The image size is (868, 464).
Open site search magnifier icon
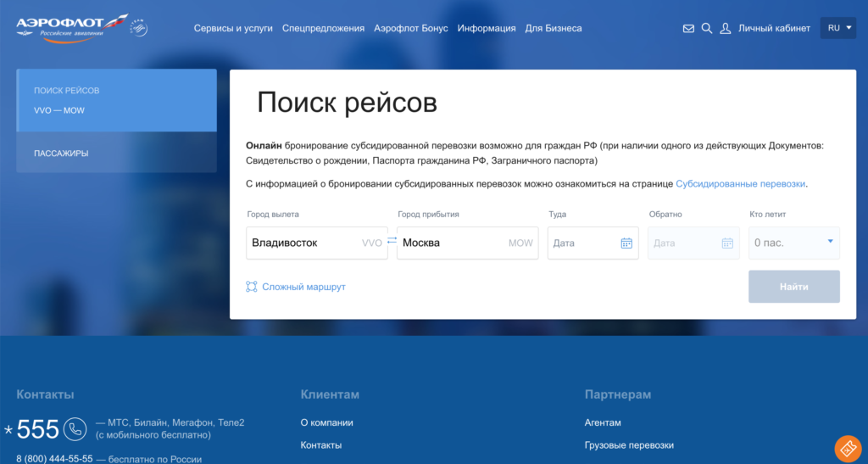[707, 28]
